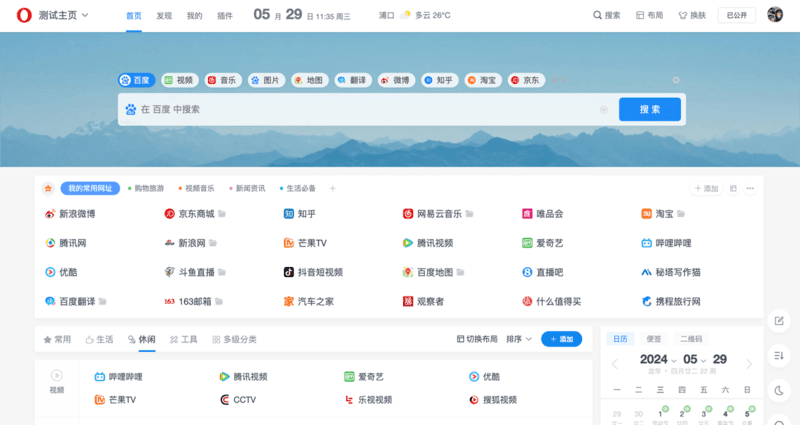800x425 pixels.
Task: Select 京东 search engine pill
Action: click(x=527, y=80)
